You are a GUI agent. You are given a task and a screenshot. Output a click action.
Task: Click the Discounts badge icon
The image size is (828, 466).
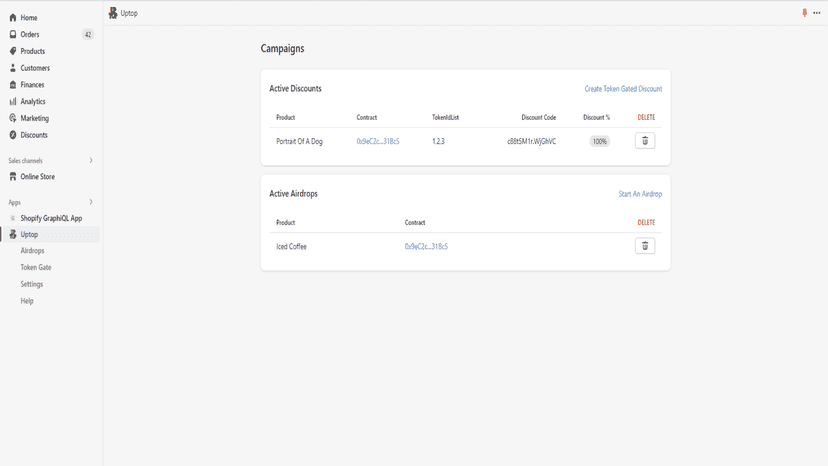pyautogui.click(x=13, y=135)
